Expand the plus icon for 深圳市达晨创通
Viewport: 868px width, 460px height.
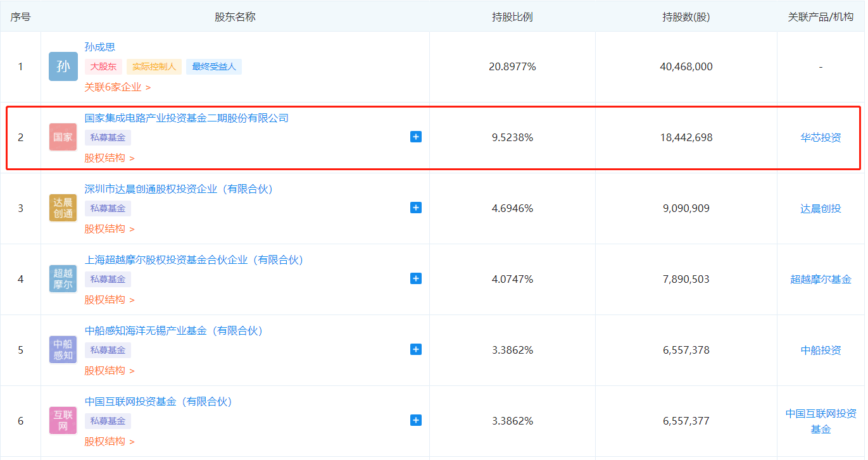416,208
